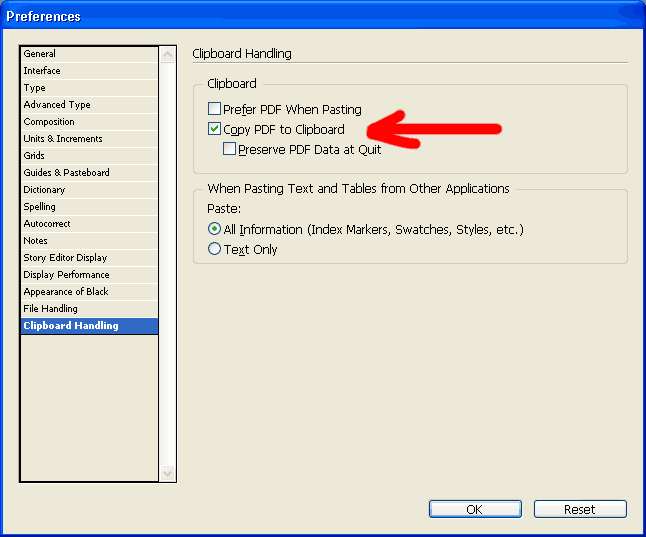Click category list scroll up arrow
The image size is (646, 537).
(x=167, y=54)
